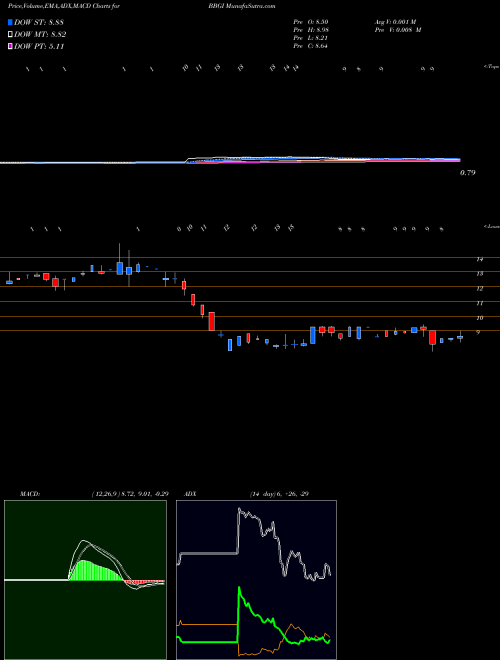Click the 'MACD:' panel label
Image resolution: width=500 pixels, height=660 pixels.
[29, 494]
